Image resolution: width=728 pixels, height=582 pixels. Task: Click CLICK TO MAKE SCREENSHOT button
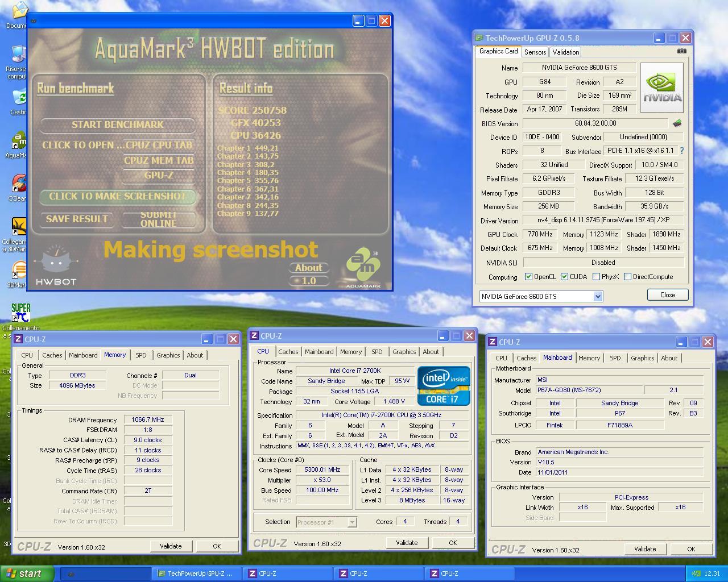(x=118, y=196)
